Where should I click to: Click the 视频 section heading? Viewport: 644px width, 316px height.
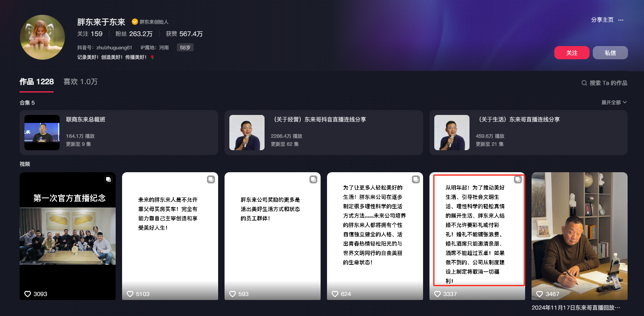coord(25,164)
